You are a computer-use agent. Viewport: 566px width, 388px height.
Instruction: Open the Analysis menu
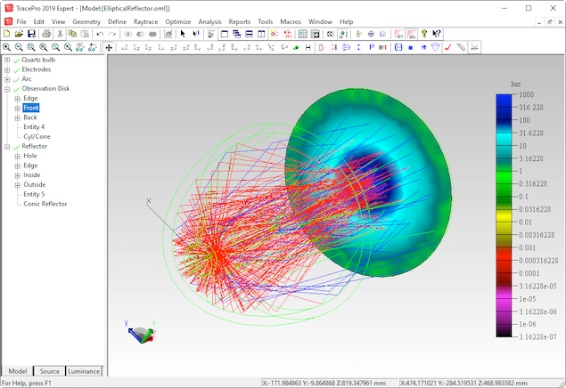[210, 22]
